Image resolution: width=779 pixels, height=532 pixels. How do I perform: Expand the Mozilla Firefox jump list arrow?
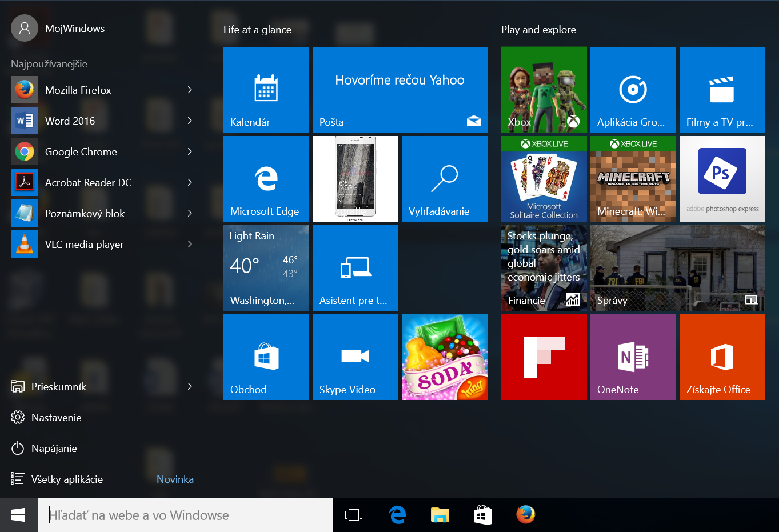190,90
